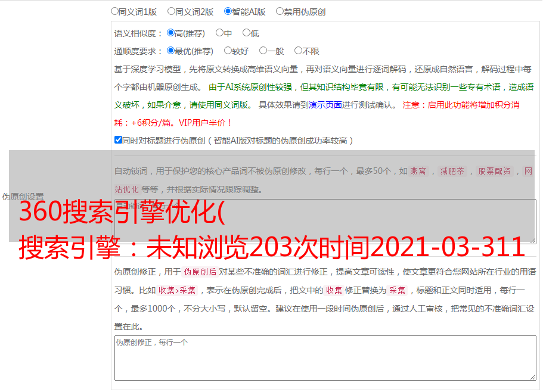Click the resize grip of 自动锁词 textarea
The image size is (543, 392).
pos(533,240)
